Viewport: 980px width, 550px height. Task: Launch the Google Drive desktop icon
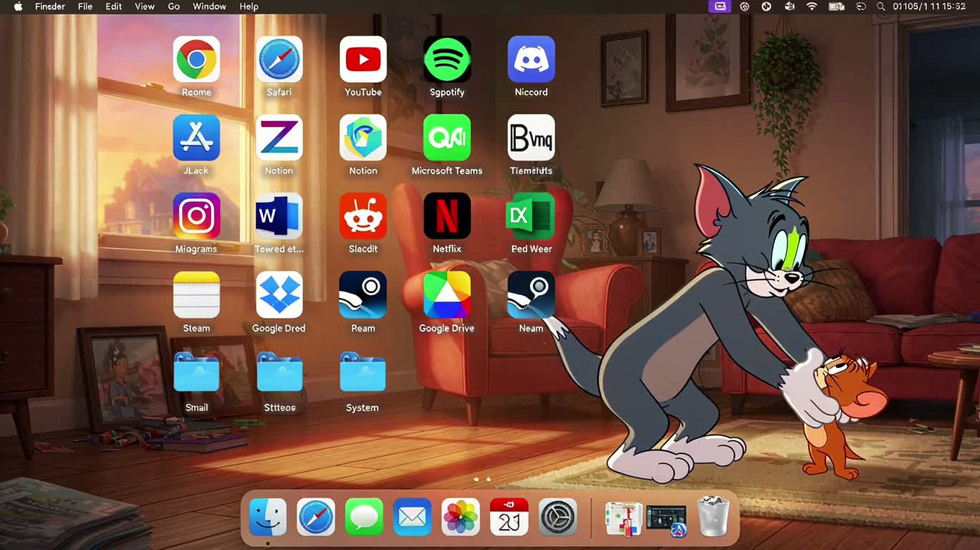tap(447, 294)
